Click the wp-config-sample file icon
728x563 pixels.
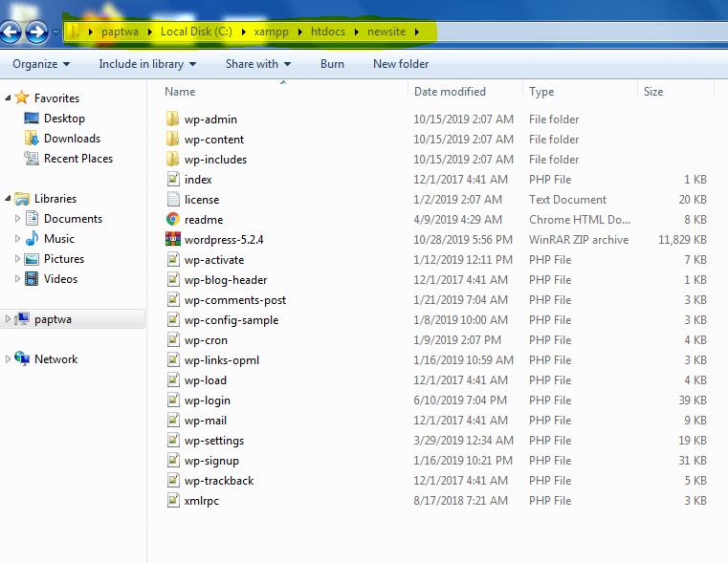173,319
